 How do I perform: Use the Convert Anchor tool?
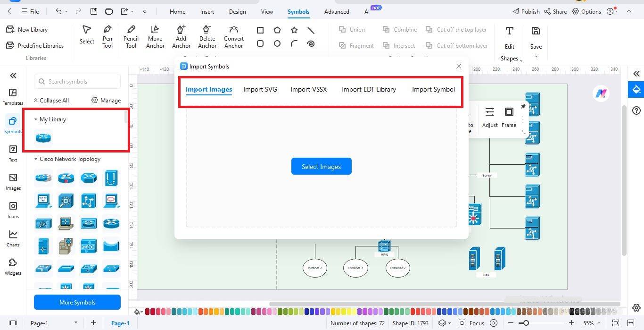(234, 37)
